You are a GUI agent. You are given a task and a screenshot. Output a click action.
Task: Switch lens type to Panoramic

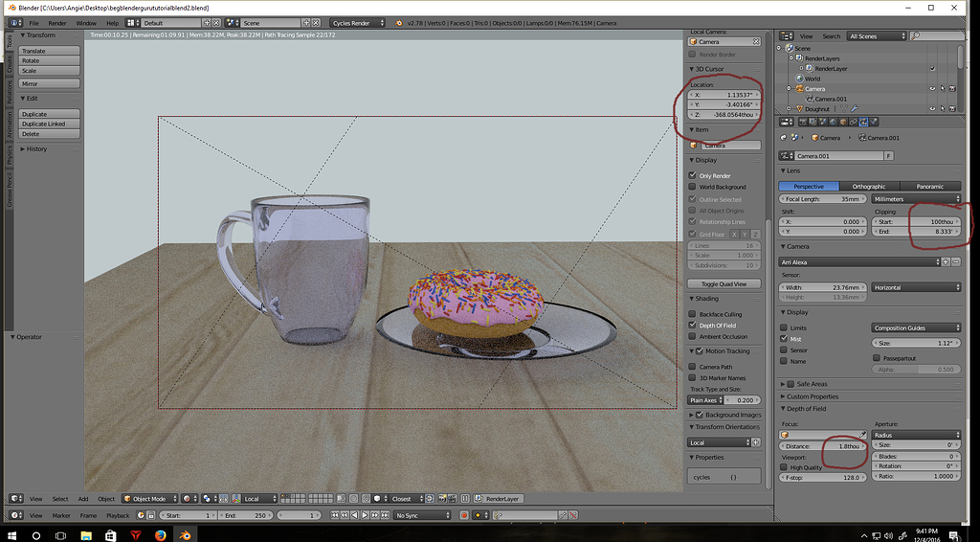(x=930, y=187)
